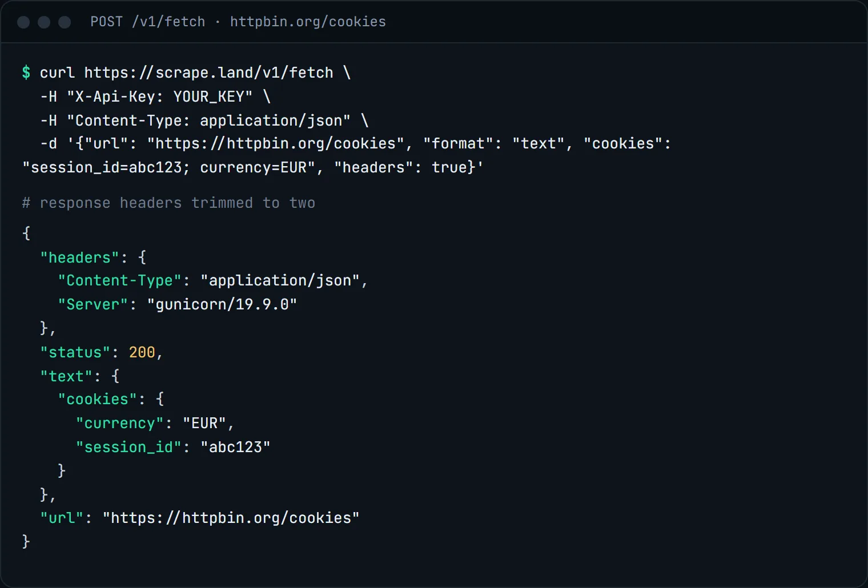Click the "currency" key in the response
868x588 pixels.
119,423
